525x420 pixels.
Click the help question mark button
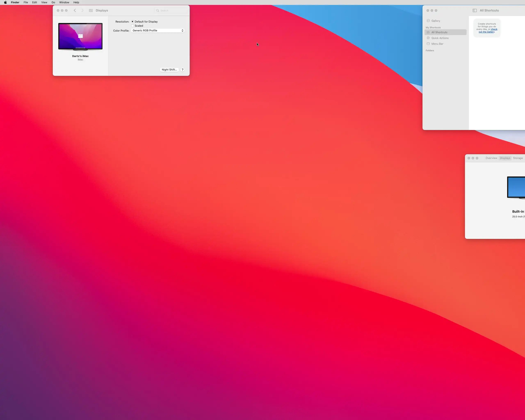point(182,70)
